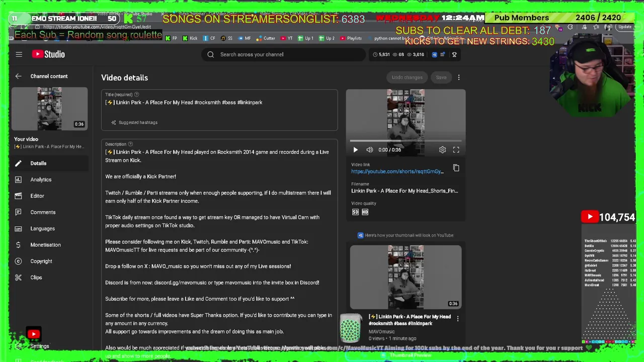
Task: Click the Details pencil icon
Action: tap(18, 163)
